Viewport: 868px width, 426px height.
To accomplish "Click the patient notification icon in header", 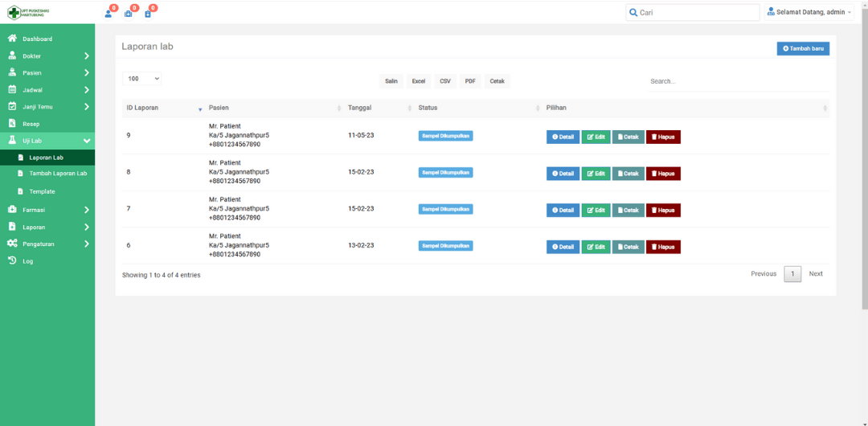I will 108,14.
